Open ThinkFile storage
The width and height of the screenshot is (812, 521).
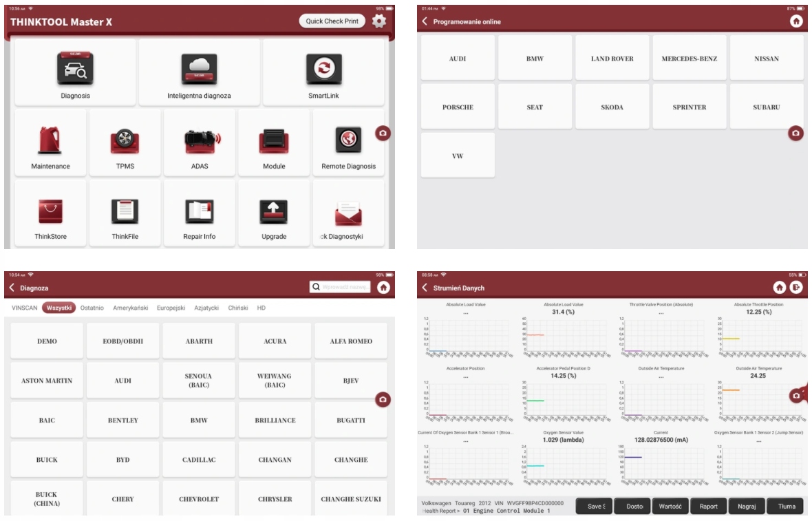(124, 213)
